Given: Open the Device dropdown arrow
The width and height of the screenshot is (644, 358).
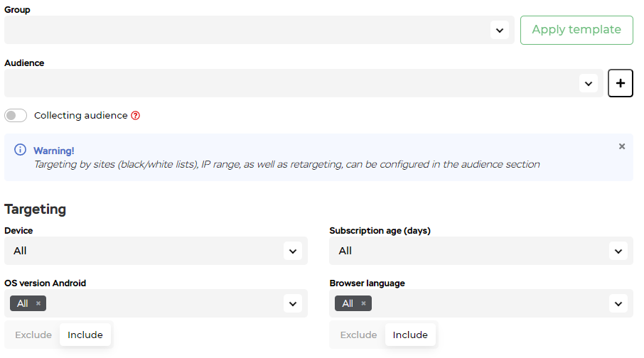Looking at the screenshot, I should tap(292, 251).
